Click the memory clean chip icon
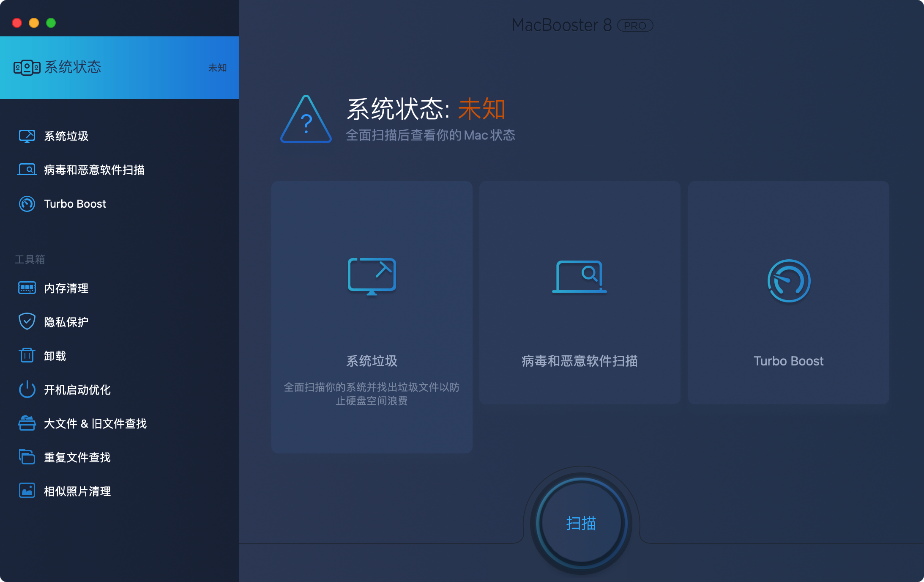Screen dimensions: 924x582 (x=27, y=288)
